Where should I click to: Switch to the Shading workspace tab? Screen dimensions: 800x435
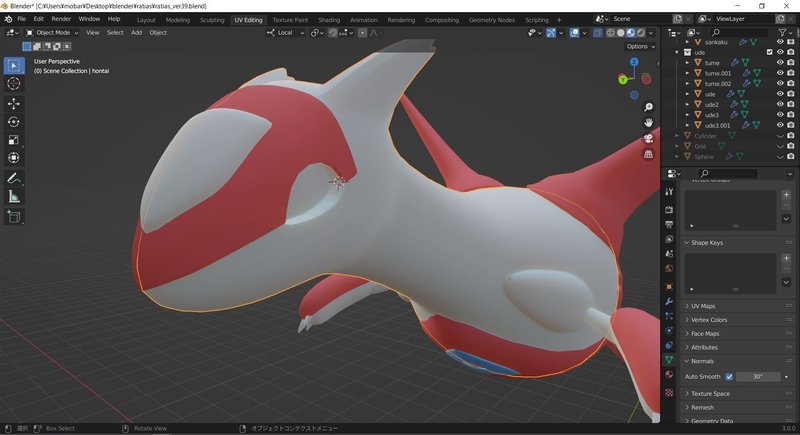point(329,20)
